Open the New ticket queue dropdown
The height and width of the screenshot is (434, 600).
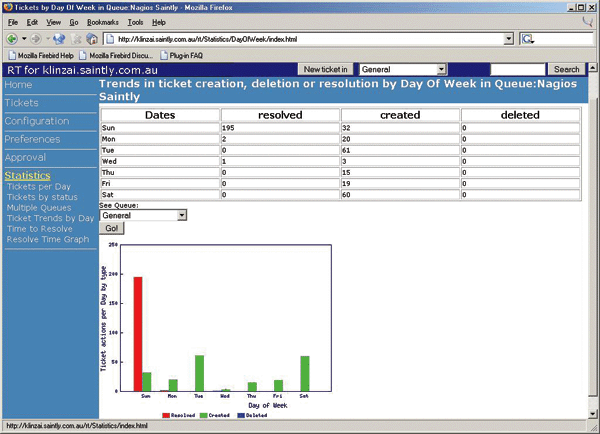tap(441, 69)
